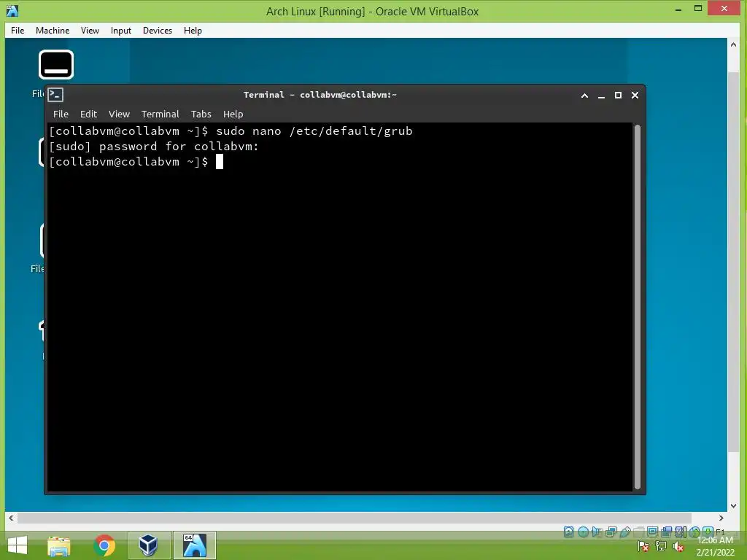Click the Action Center flag tray icon

tap(643, 547)
